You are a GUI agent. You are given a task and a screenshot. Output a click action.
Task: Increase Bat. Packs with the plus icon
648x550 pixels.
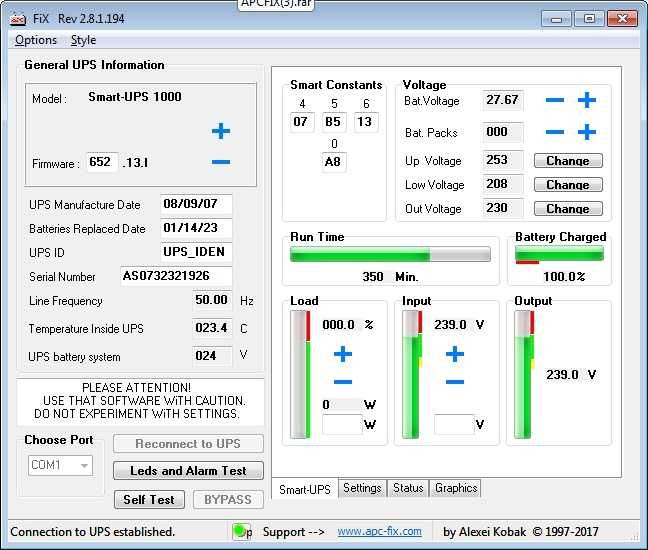tap(586, 132)
